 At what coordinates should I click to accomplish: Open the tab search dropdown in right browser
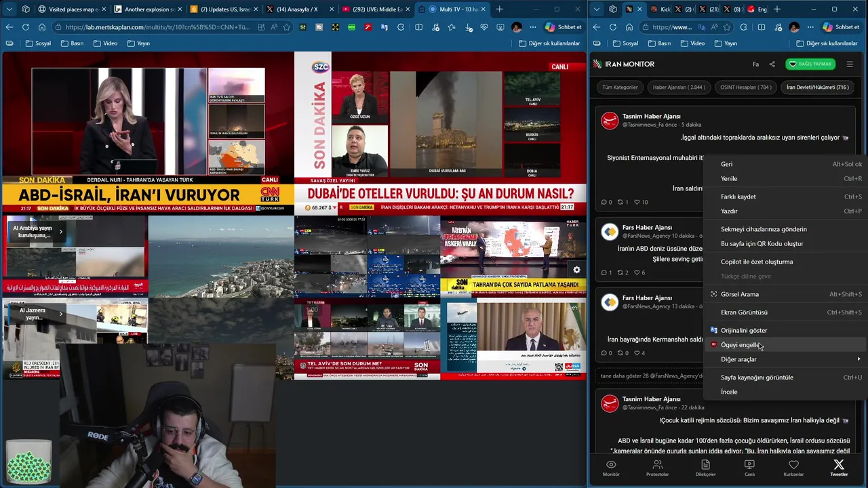[x=596, y=9]
